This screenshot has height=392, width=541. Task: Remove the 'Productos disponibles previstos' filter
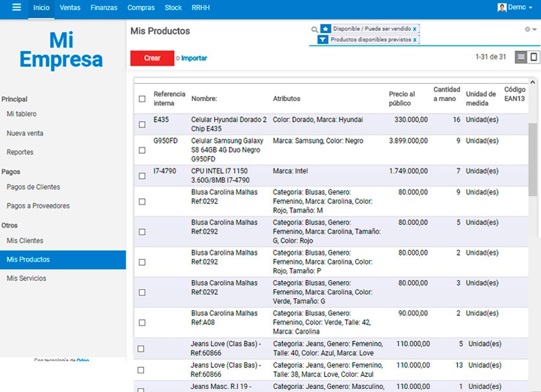414,40
